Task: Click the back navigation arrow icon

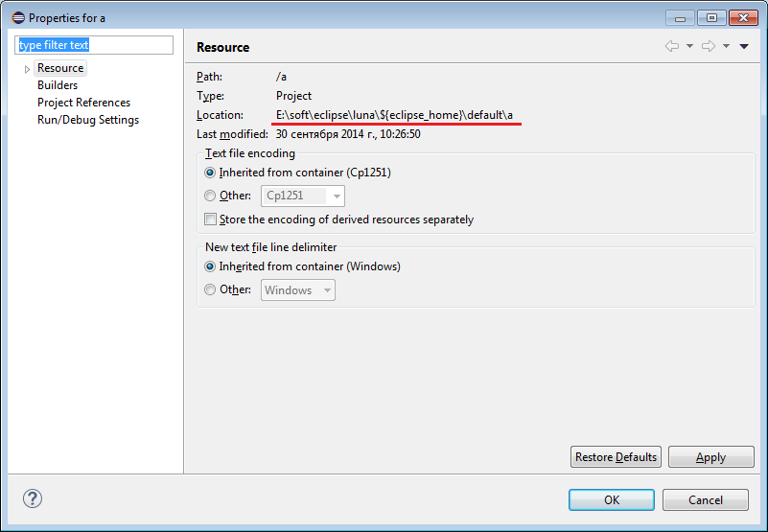Action: coord(671,46)
